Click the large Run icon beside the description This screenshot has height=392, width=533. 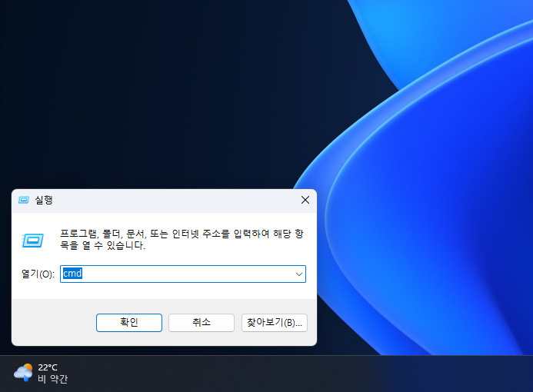(x=32, y=240)
